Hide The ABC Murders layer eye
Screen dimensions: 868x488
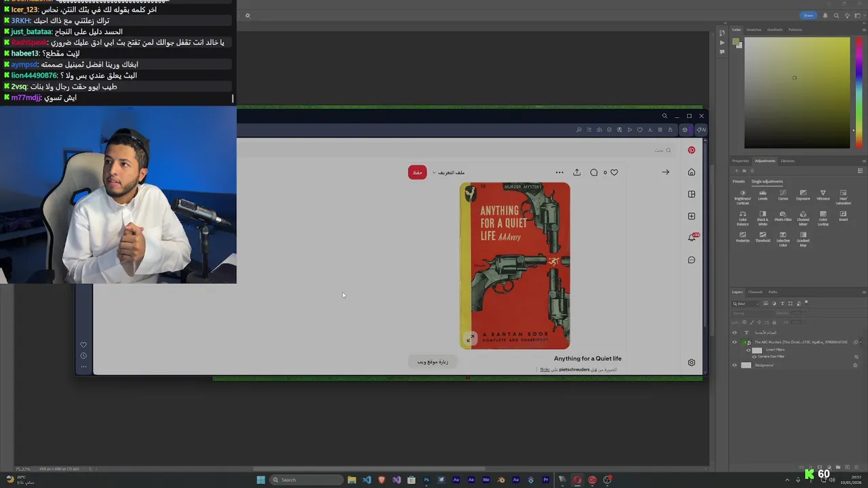[x=734, y=342]
